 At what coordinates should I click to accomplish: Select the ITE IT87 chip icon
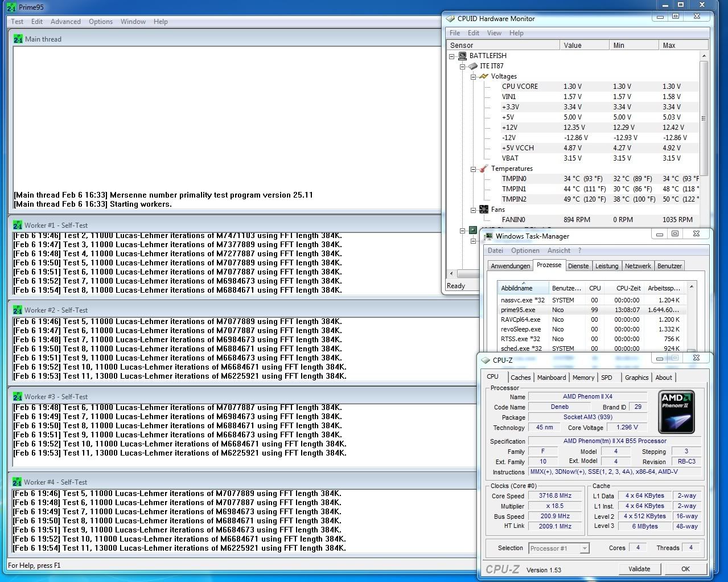(473, 66)
